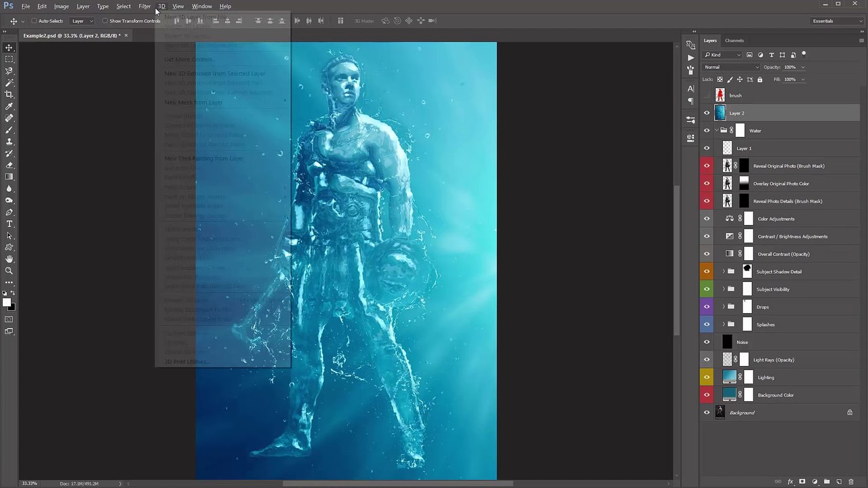Switch to the Channels tab
Viewport: 868px width, 488px height.
(x=734, y=41)
